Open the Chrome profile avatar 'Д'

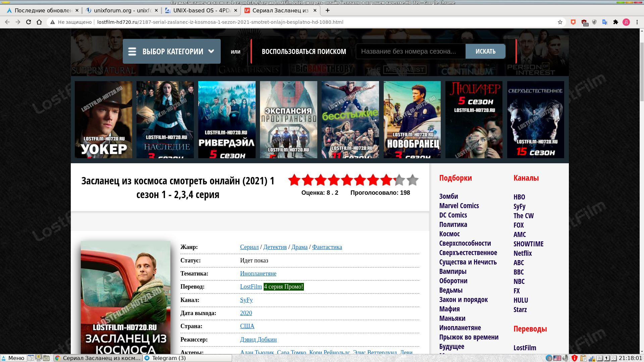pos(626,22)
